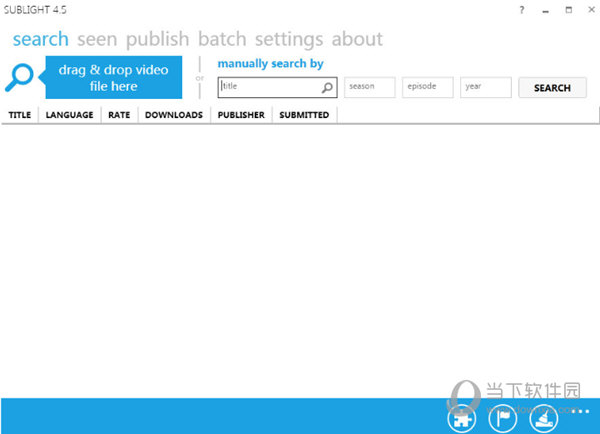Click the magnifier icon inside title field
The height and width of the screenshot is (434, 600).
(x=327, y=88)
